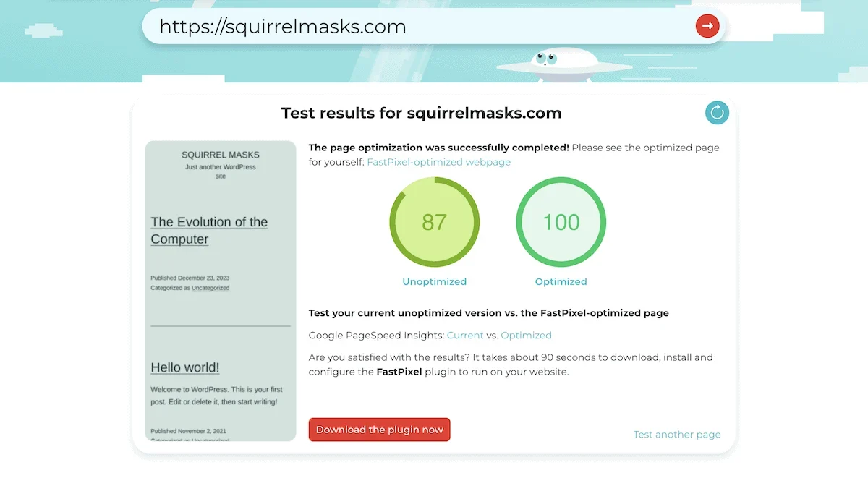Image resolution: width=868 pixels, height=486 pixels.
Task: Click the Welcome to WordPress paragraph
Action: point(217,396)
